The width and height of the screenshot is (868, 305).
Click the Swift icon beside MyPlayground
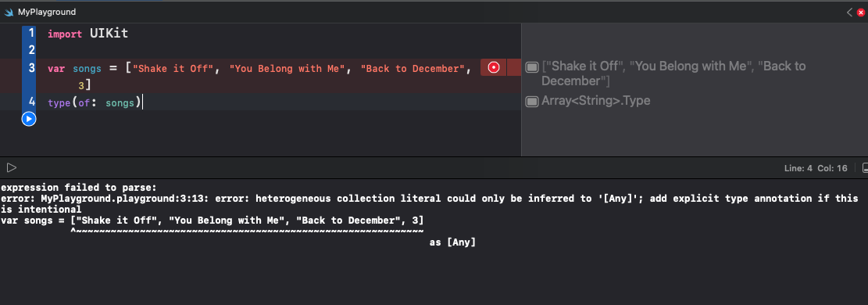(x=9, y=12)
